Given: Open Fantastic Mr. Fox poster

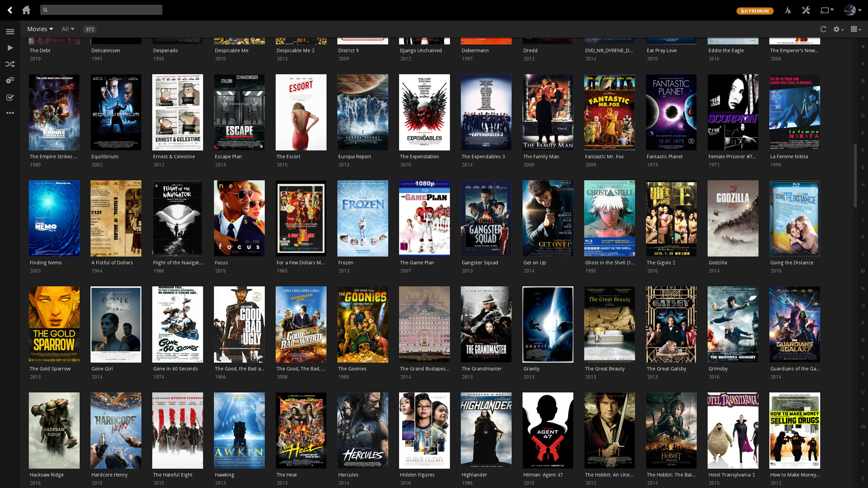Looking at the screenshot, I should pos(610,112).
